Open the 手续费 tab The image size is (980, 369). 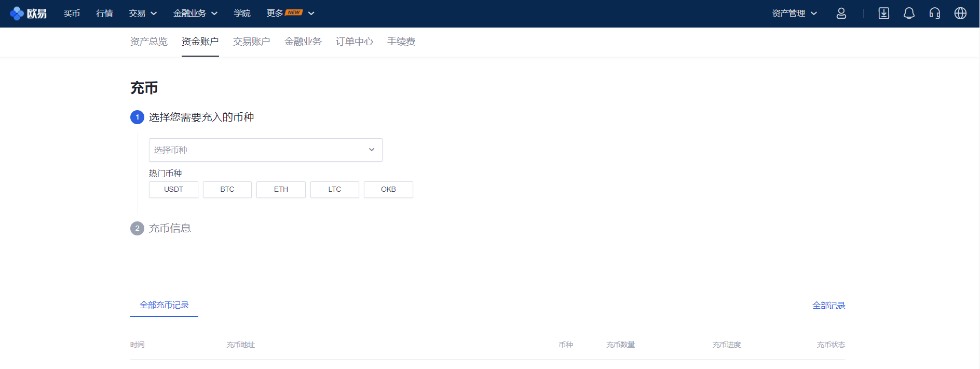pyautogui.click(x=401, y=42)
